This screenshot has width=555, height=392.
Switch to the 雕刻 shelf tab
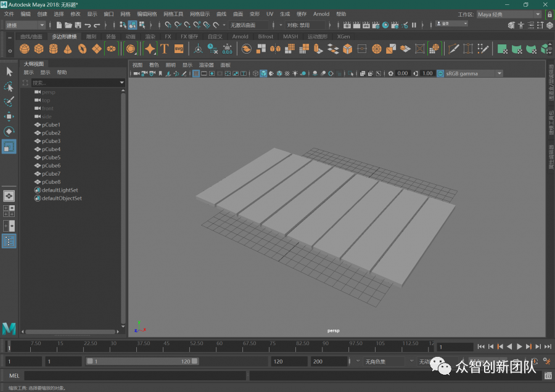click(91, 36)
